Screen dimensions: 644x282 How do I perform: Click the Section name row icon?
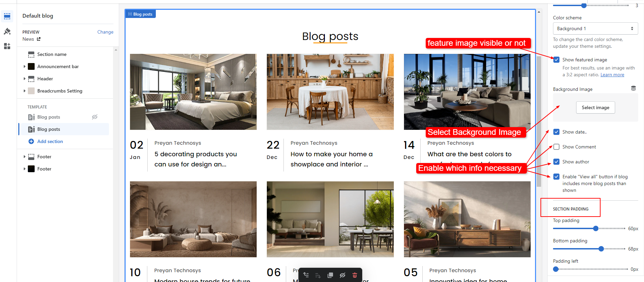(x=31, y=54)
